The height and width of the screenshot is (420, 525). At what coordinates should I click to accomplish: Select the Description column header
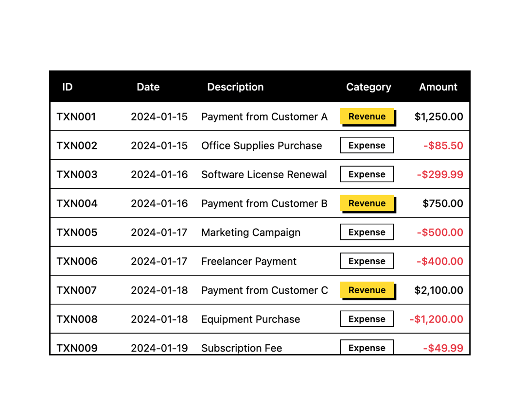coord(235,87)
